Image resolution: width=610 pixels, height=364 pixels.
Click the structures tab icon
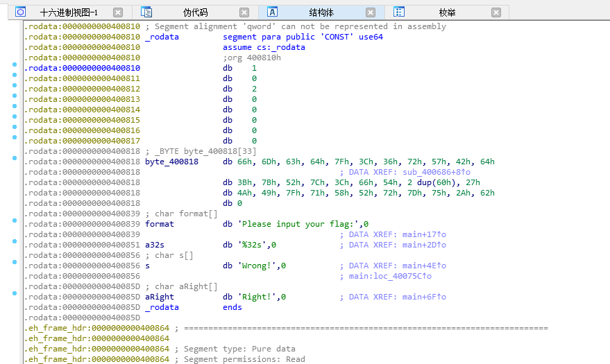[273, 12]
